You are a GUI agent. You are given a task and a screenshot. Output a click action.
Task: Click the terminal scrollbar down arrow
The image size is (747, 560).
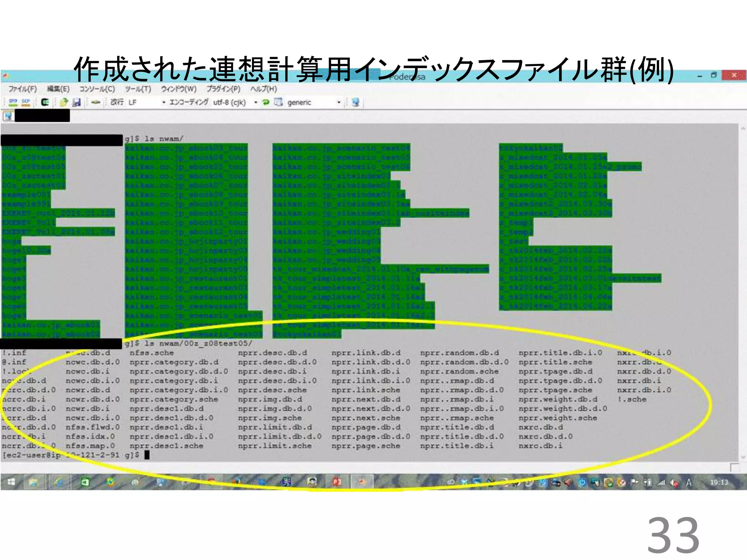point(743,457)
